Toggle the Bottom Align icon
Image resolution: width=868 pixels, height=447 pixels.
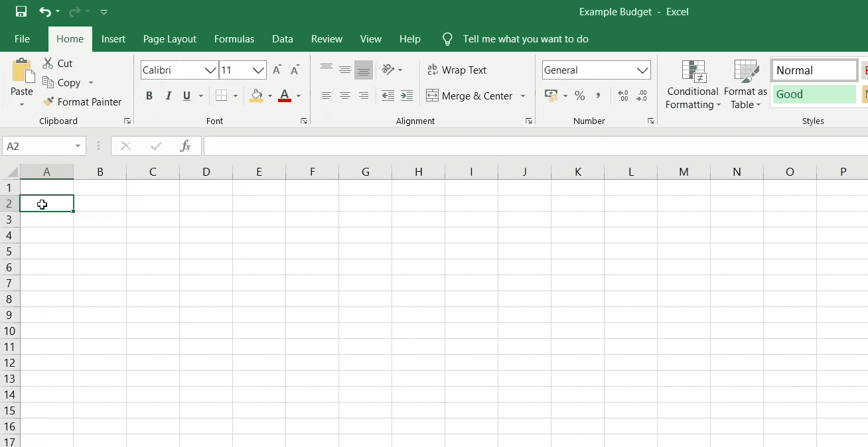364,70
